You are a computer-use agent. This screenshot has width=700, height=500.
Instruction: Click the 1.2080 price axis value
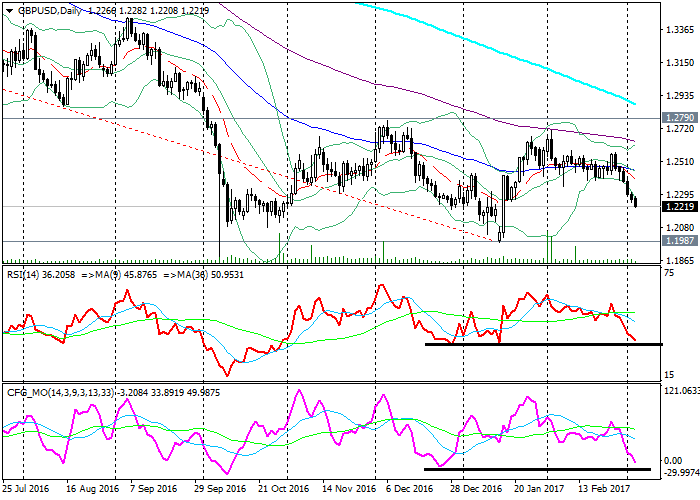tap(680, 228)
